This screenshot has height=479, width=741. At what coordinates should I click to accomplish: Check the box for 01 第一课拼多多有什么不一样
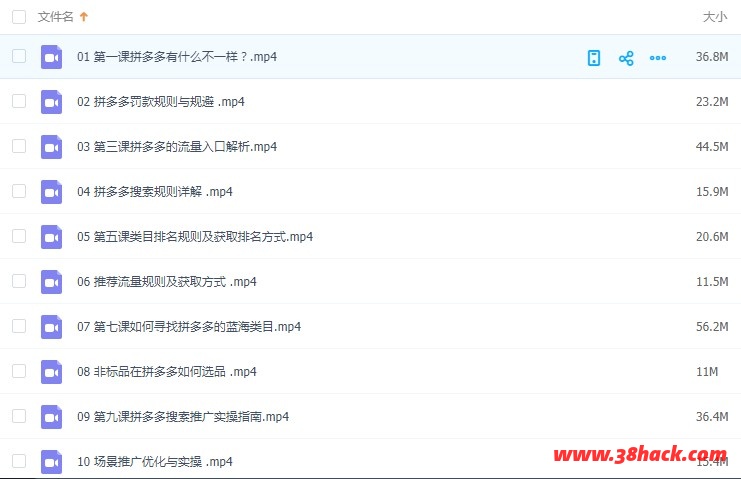click(x=19, y=56)
